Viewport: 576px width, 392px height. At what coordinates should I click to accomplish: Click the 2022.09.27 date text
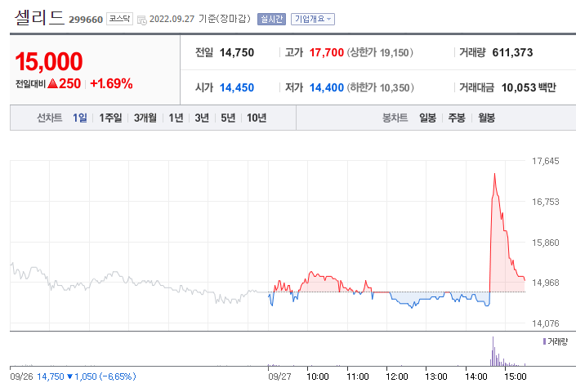pyautogui.click(x=172, y=19)
